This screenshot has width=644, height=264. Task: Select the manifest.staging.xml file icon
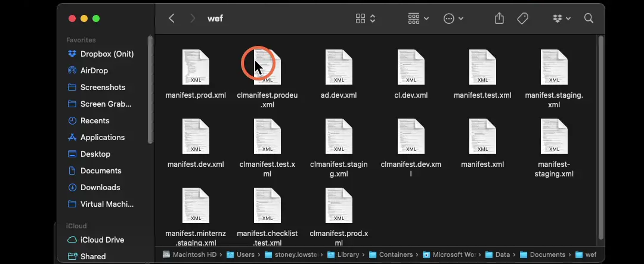click(x=554, y=67)
